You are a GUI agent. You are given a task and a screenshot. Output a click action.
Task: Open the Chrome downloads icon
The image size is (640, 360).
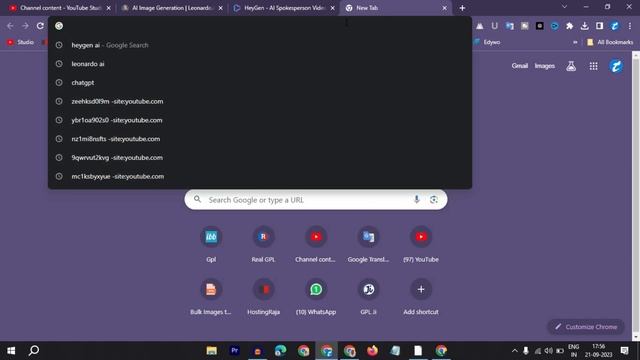pyautogui.click(x=584, y=26)
